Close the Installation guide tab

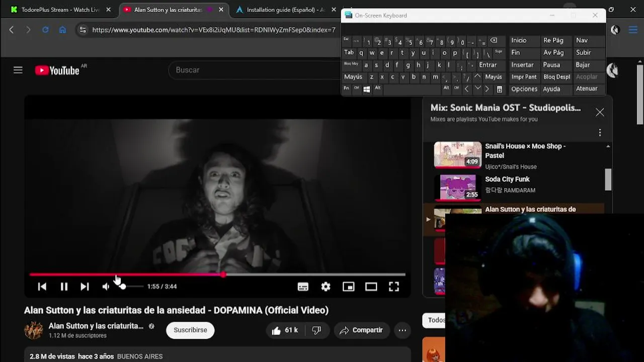tap(334, 10)
